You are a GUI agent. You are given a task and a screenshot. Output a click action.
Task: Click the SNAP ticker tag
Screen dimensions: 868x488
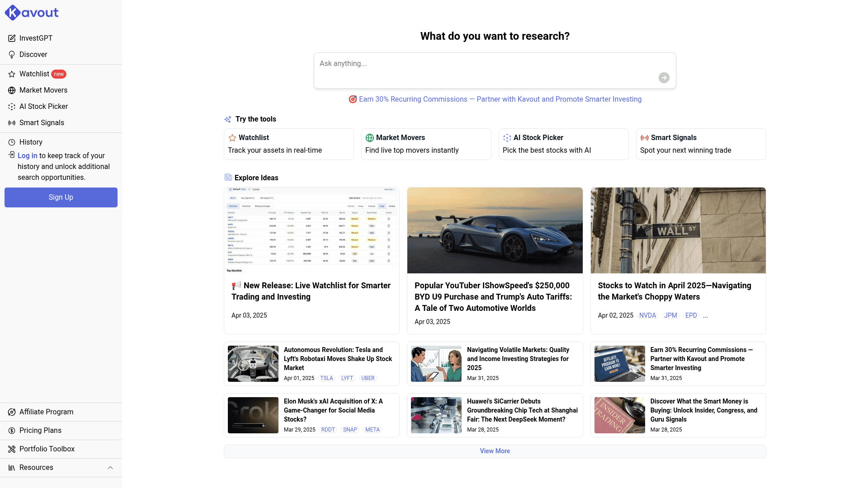click(x=350, y=430)
